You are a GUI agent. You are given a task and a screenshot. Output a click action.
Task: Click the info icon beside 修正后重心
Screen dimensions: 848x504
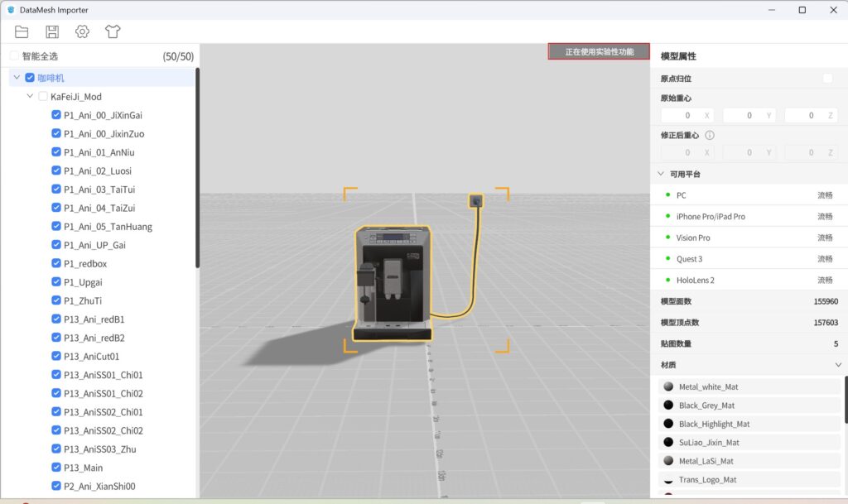[x=710, y=135]
